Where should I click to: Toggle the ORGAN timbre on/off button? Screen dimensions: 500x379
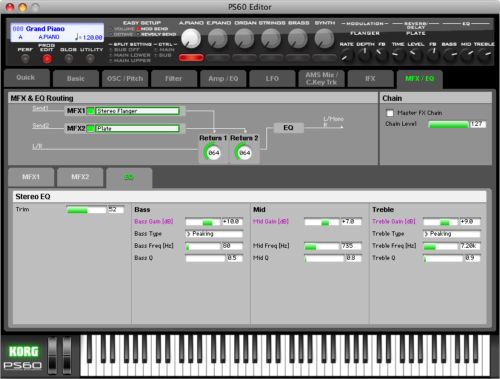(x=244, y=58)
